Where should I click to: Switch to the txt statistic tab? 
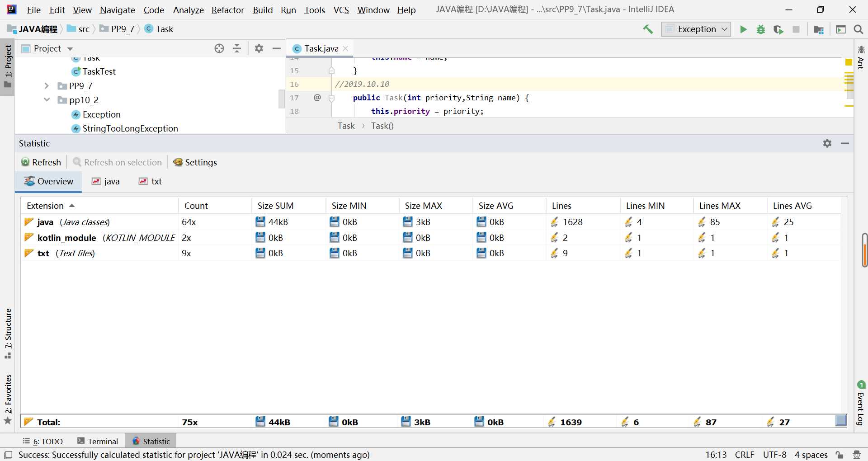click(x=151, y=181)
